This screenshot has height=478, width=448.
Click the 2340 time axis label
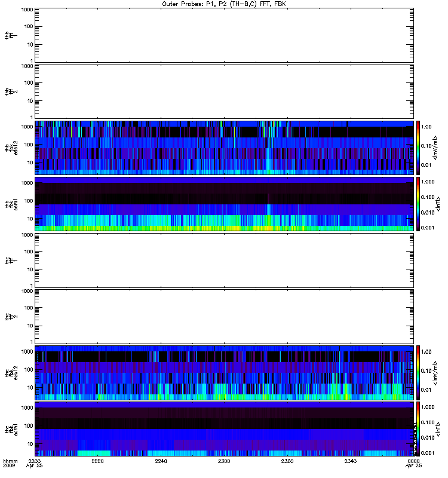tap(351, 461)
